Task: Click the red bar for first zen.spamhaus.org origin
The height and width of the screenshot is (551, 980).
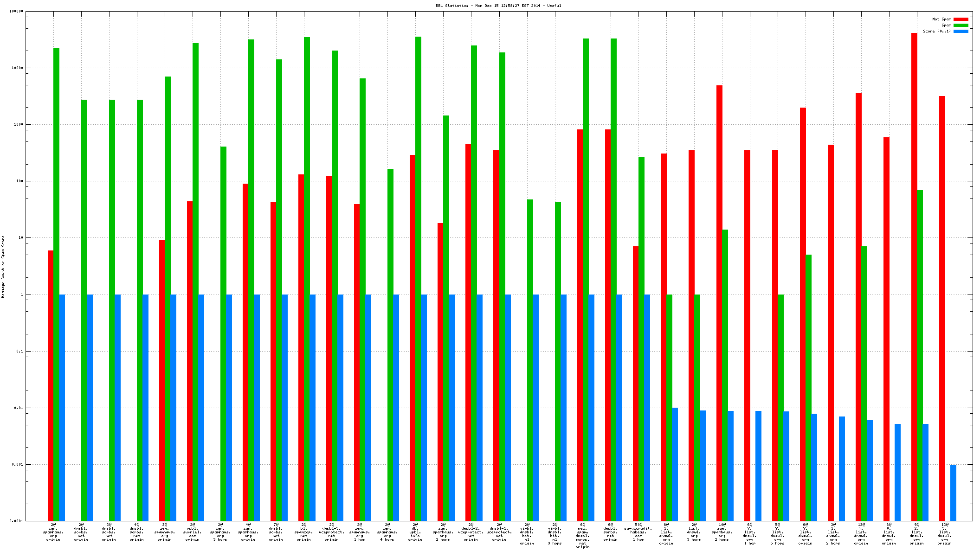Action: [x=51, y=385]
